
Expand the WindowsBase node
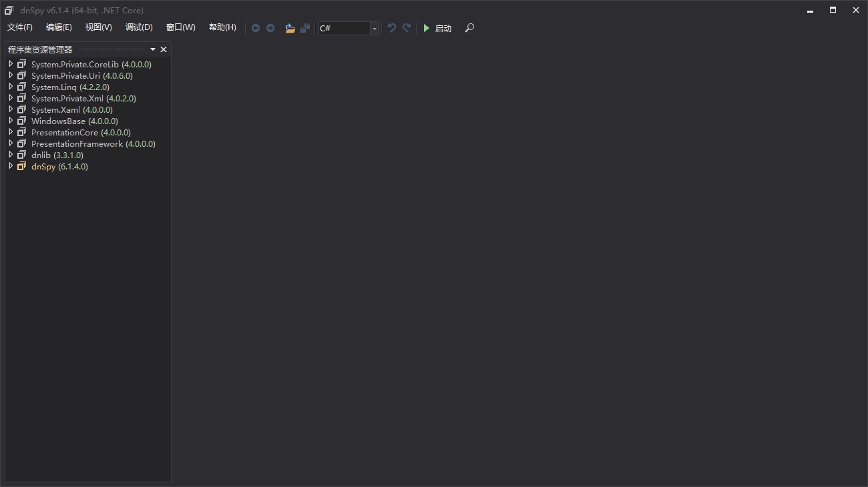(x=11, y=121)
